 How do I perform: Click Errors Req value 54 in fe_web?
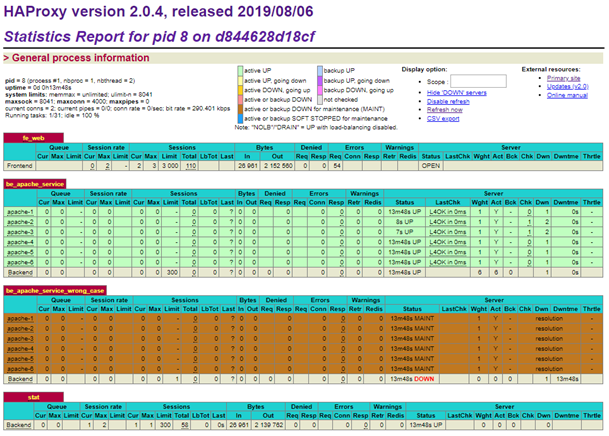tap(337, 166)
